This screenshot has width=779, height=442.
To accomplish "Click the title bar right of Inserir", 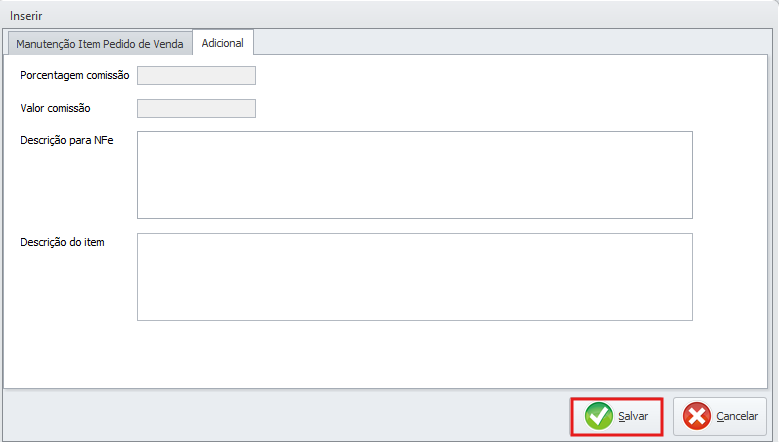I will coord(400,16).
